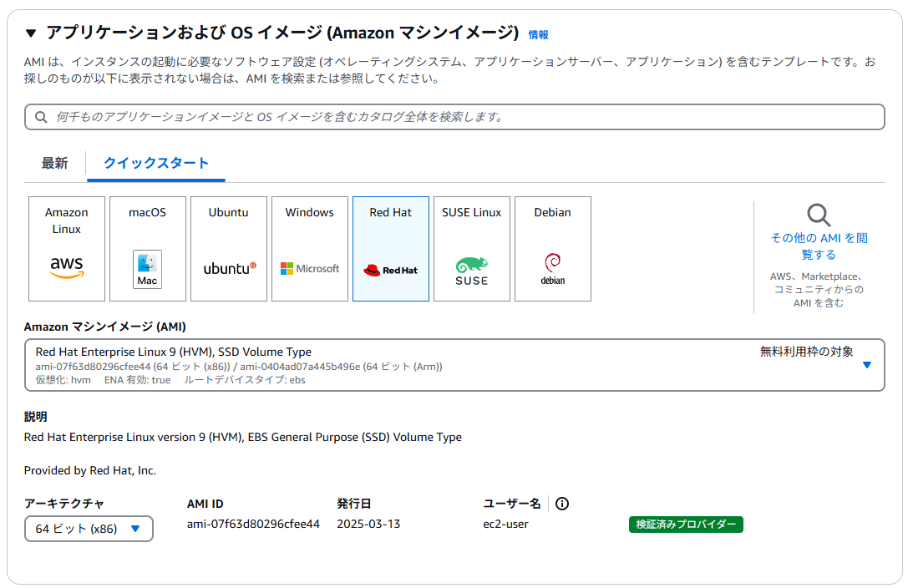The height and width of the screenshot is (588, 908).
Task: Click the 発行日 column label
Action: pos(354,504)
